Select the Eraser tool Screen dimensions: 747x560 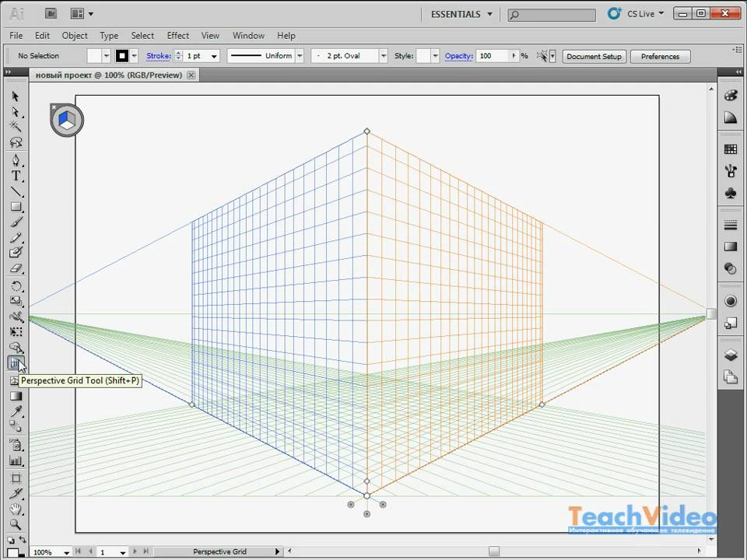[16, 268]
